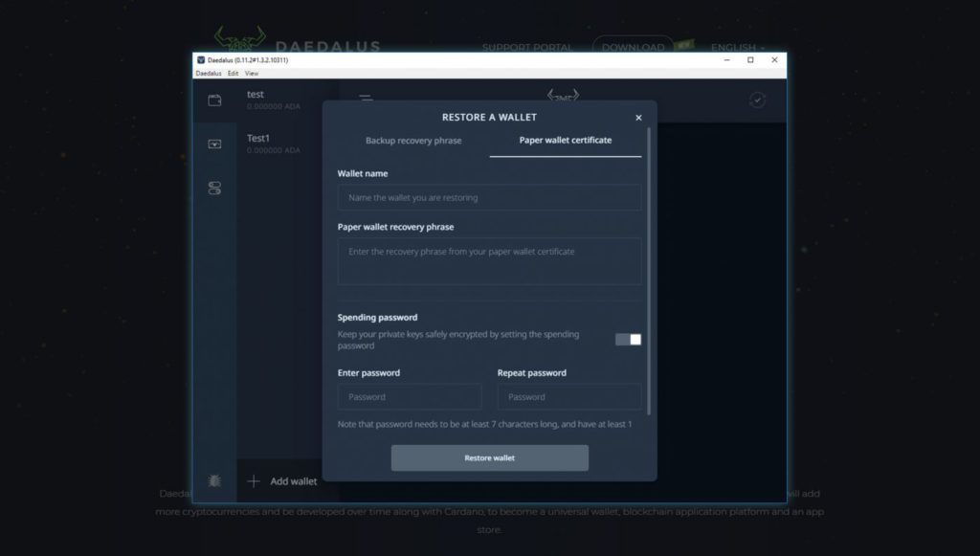Screen dimensions: 980x556
Task: Focus the paper wallet recovery phrase field
Action: [x=489, y=261]
